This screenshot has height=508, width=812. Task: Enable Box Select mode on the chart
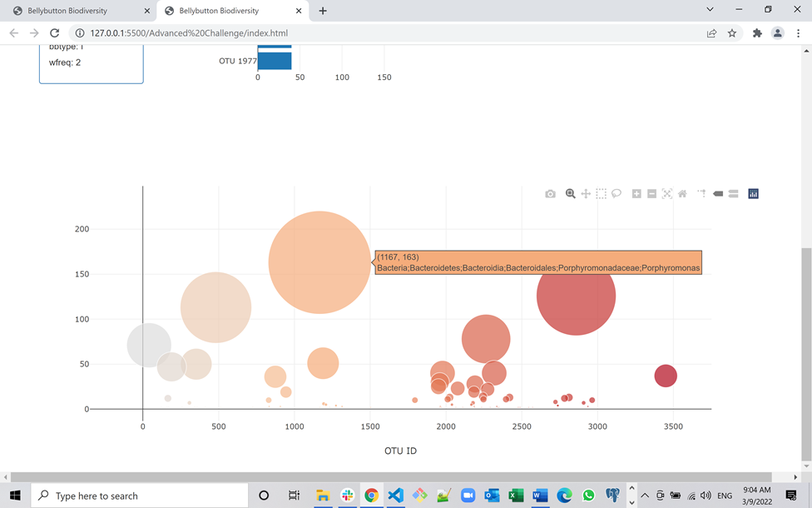pyautogui.click(x=600, y=193)
